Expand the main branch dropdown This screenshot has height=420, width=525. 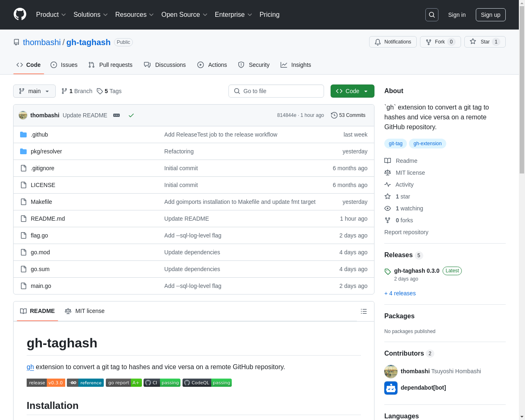pyautogui.click(x=34, y=91)
